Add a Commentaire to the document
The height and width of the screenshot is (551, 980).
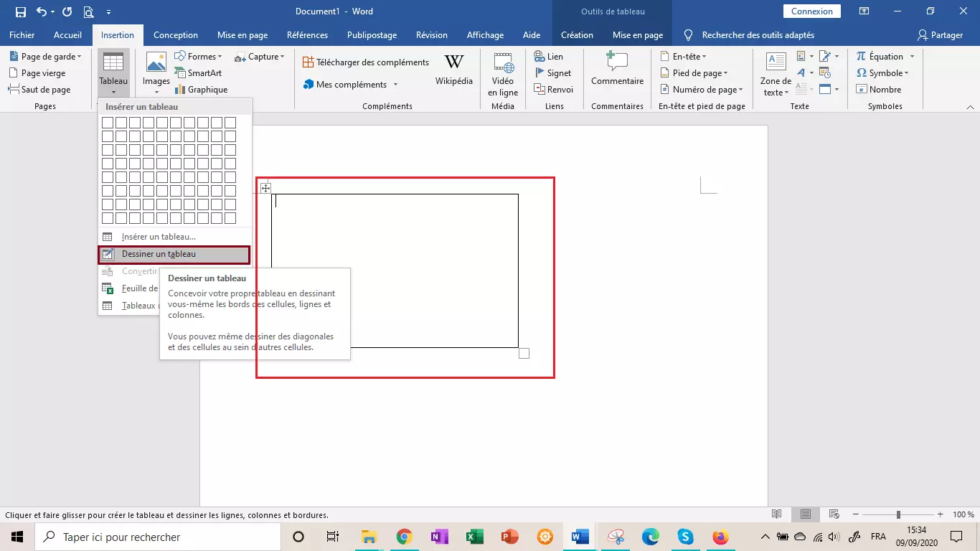point(617,70)
